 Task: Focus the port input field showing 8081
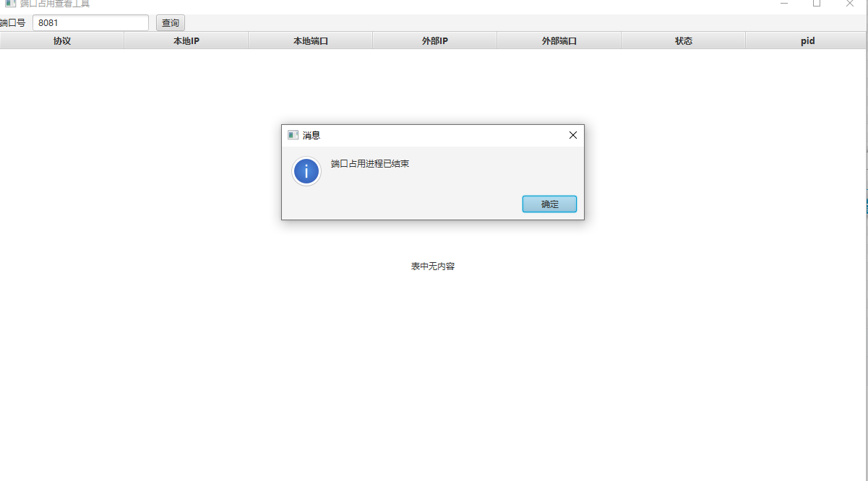pos(90,23)
